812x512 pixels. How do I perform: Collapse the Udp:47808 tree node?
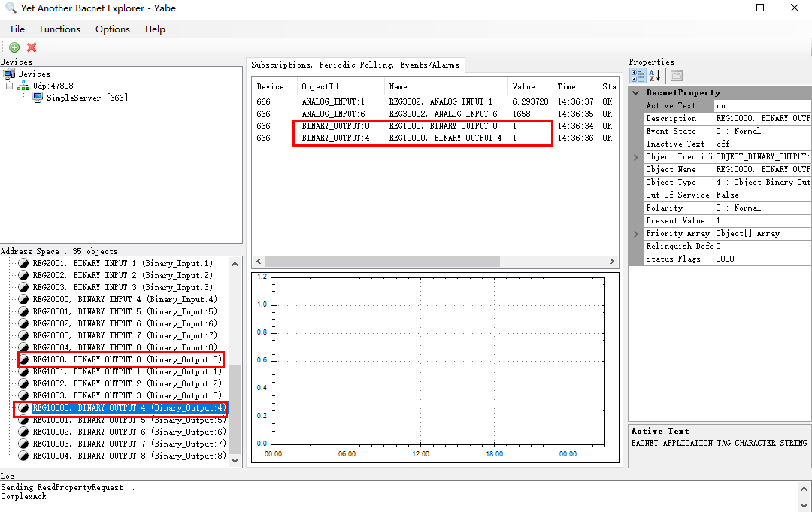click(9, 86)
